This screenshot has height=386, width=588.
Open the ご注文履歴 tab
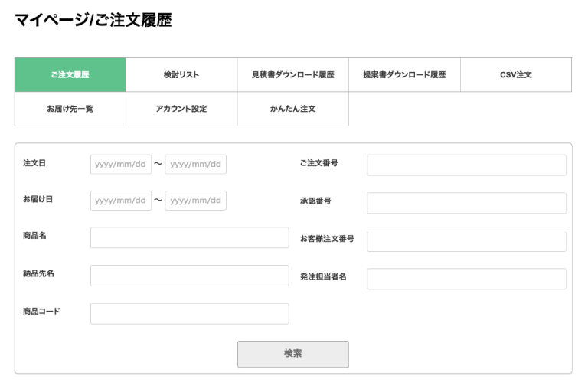click(70, 75)
